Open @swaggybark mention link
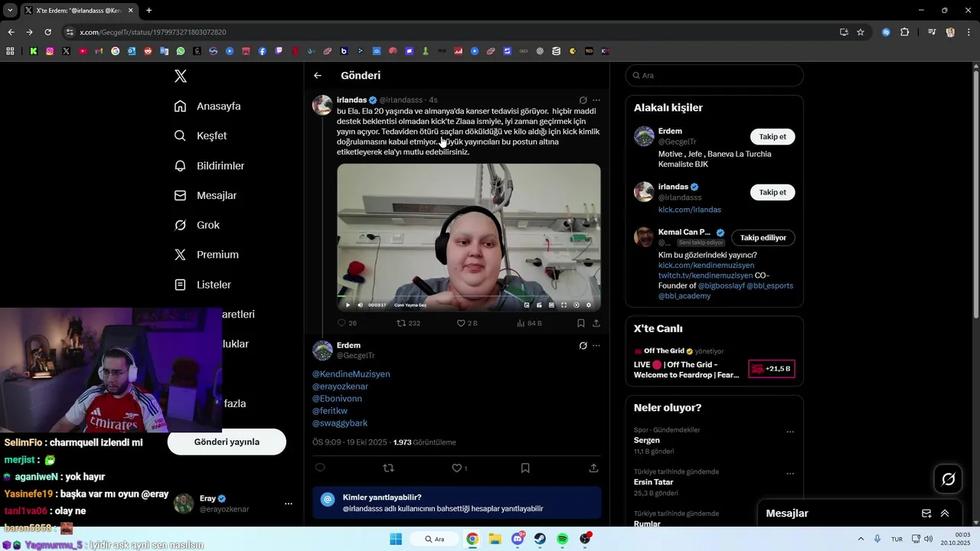 [x=340, y=423]
